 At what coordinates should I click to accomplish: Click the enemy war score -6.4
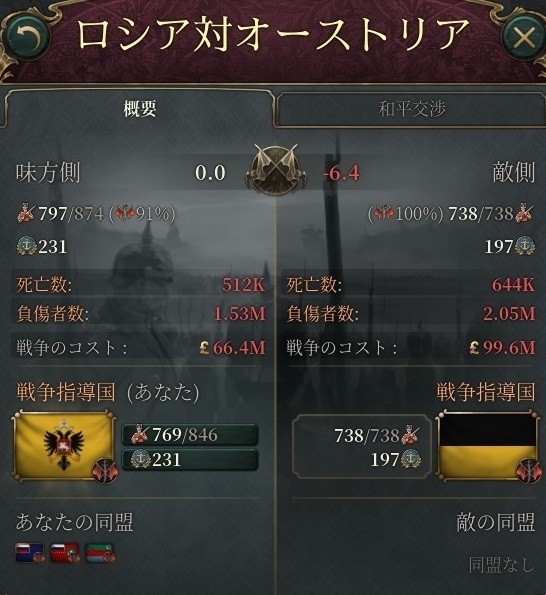point(340,173)
